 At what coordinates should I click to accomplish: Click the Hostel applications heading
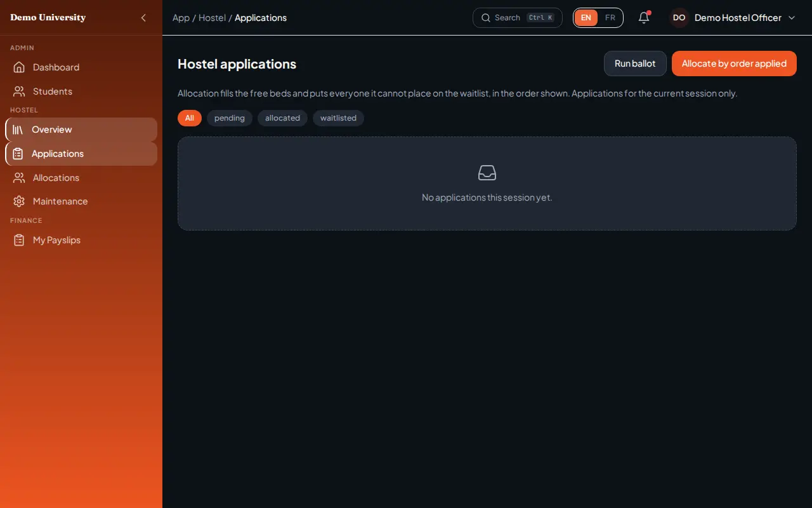coord(237,64)
